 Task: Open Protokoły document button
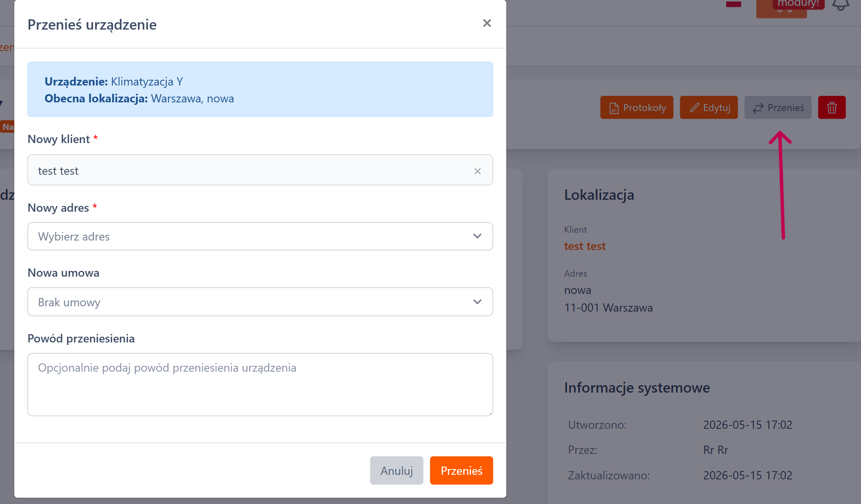tap(636, 108)
